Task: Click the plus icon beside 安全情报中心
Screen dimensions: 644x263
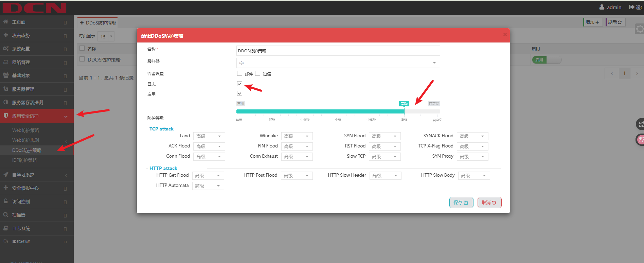Action: pos(6,188)
